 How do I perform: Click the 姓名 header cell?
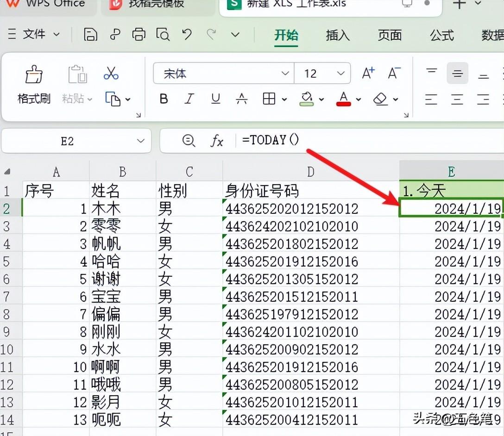click(x=122, y=191)
